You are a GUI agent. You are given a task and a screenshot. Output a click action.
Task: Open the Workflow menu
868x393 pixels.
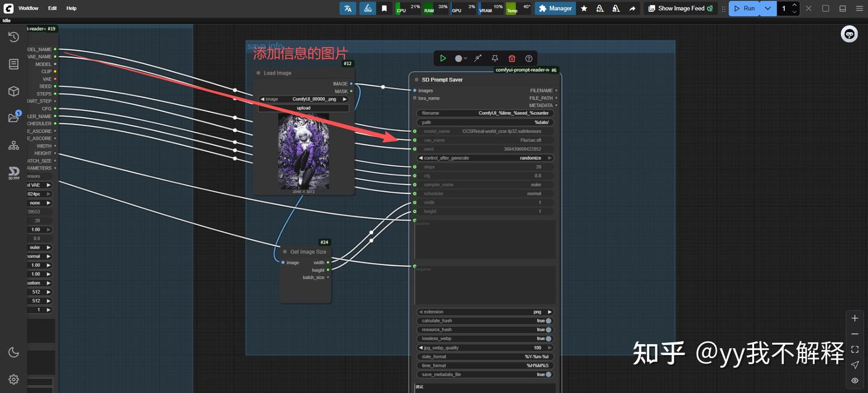click(28, 8)
